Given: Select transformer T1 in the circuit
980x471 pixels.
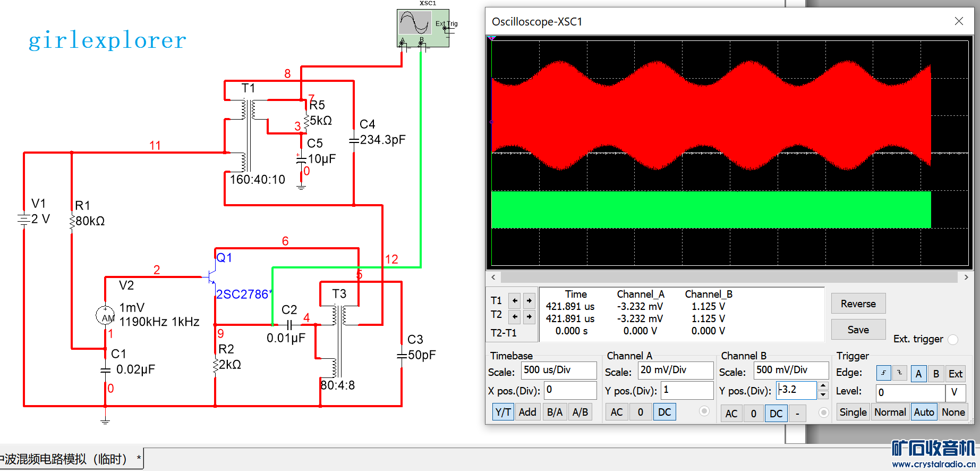Looking at the screenshot, I should (248, 136).
